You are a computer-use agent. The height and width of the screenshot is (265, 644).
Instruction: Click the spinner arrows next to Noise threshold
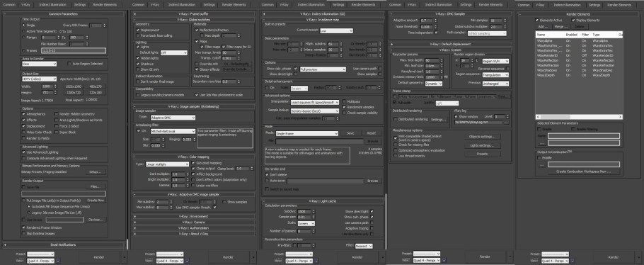[436, 26]
